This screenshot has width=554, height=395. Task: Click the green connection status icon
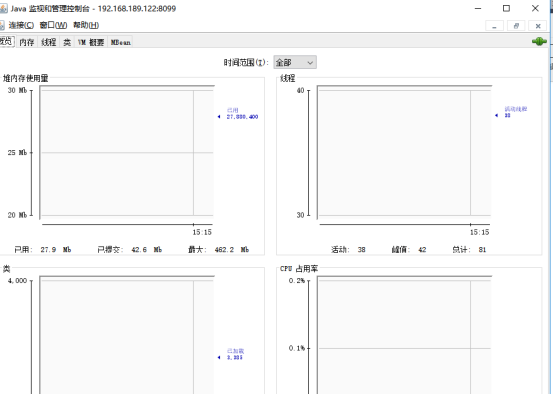coord(539,41)
